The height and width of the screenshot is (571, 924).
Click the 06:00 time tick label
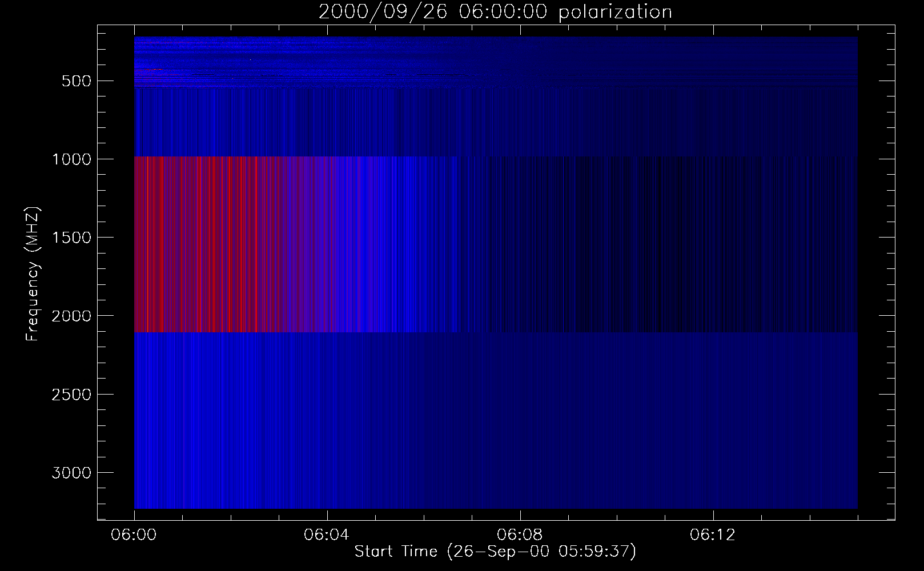pyautogui.click(x=134, y=535)
